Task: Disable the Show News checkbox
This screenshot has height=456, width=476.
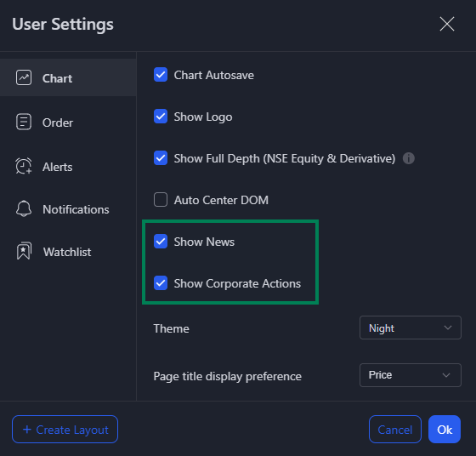Action: 161,242
